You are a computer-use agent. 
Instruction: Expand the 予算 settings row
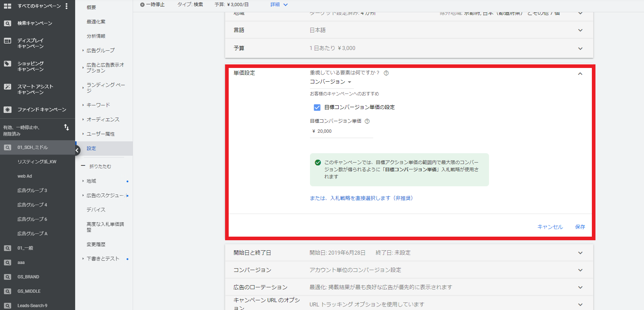point(580,49)
